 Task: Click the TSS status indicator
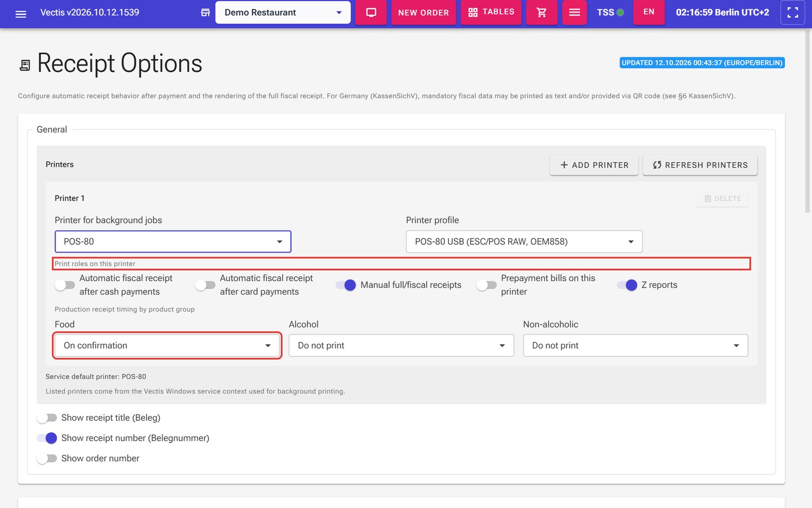(x=610, y=12)
